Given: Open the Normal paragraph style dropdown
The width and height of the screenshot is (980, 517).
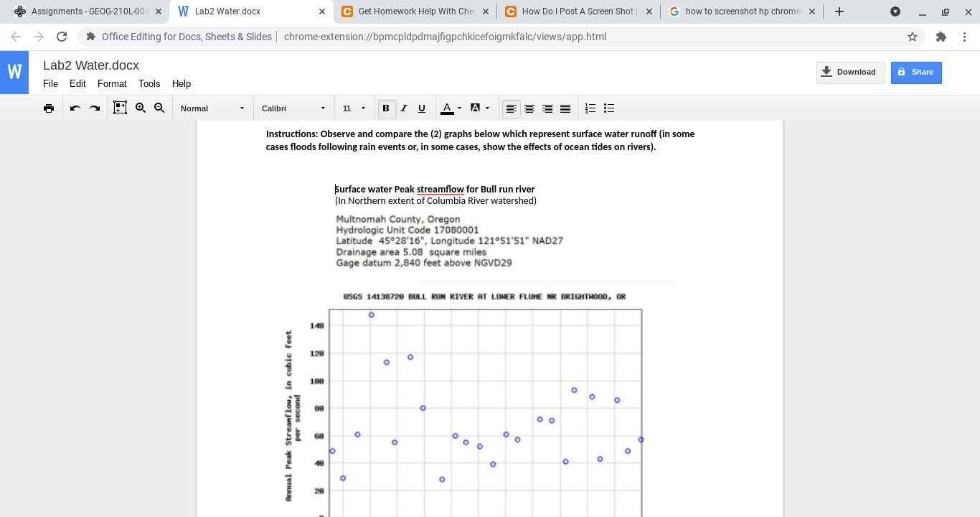Looking at the screenshot, I should click(x=212, y=108).
